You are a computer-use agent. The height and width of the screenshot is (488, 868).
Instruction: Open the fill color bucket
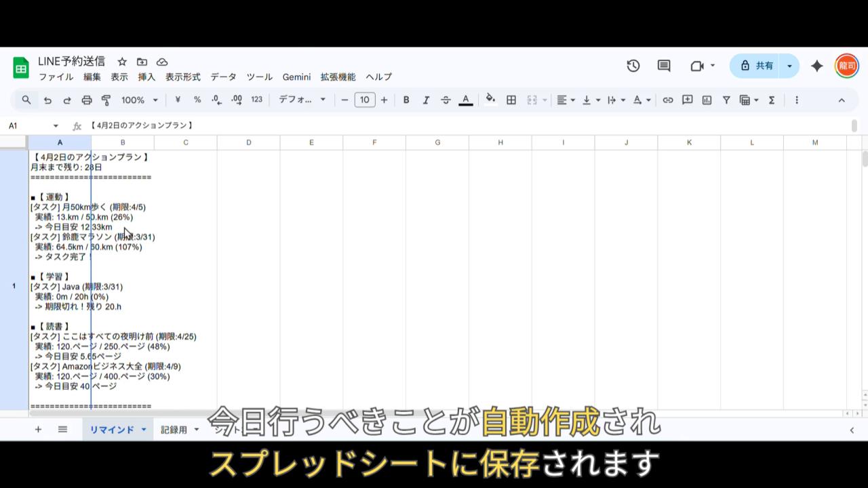pos(490,100)
